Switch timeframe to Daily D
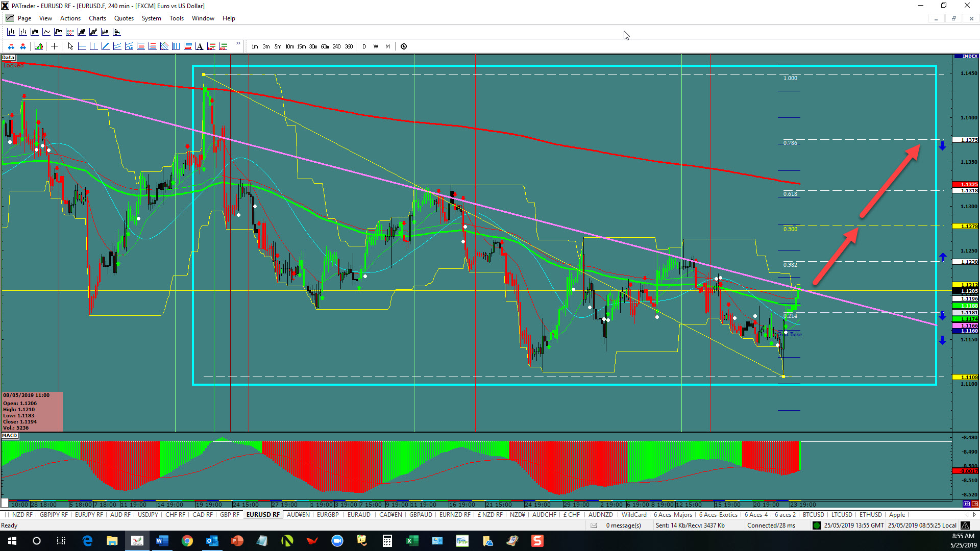The width and height of the screenshot is (980, 551). point(364,46)
